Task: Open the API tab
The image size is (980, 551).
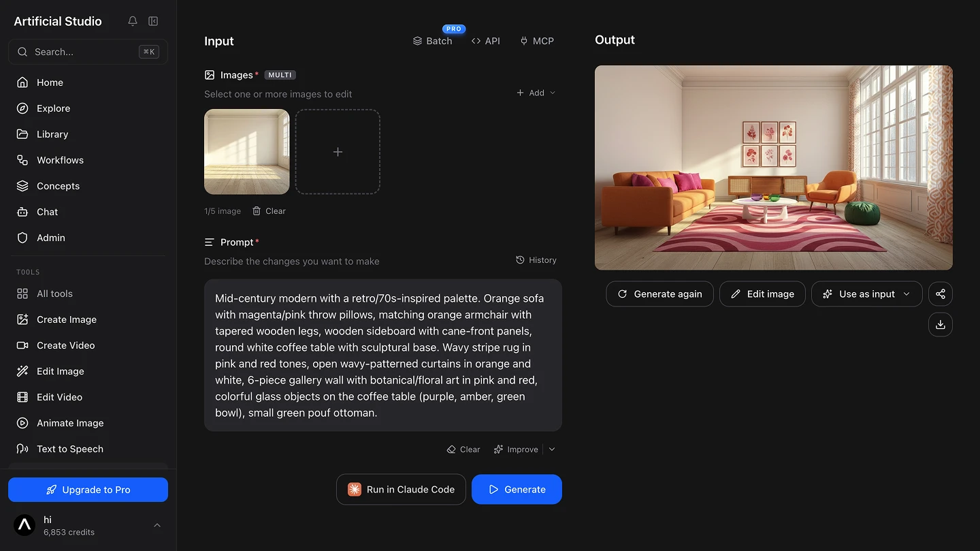Action: tap(485, 41)
